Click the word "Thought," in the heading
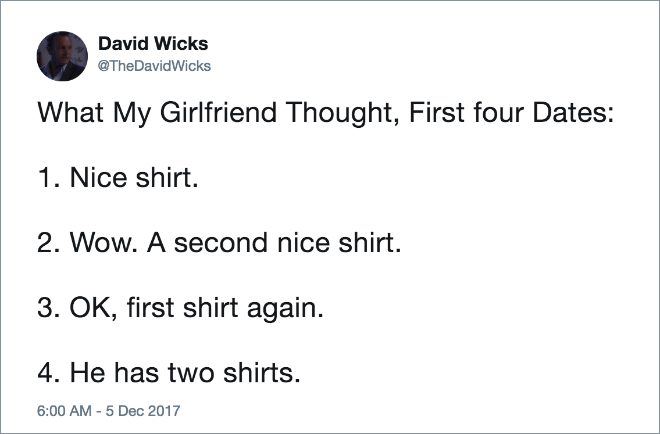Image resolution: width=660 pixels, height=434 pixels. 342,113
